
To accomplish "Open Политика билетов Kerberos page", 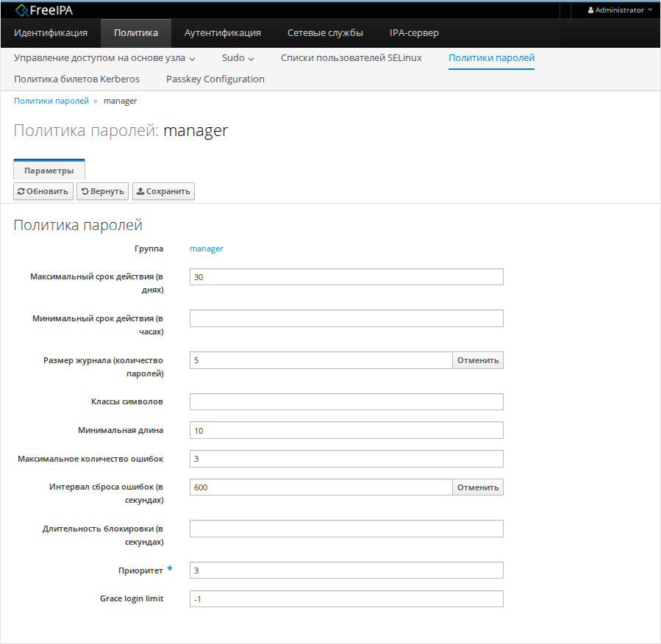I will coord(76,79).
